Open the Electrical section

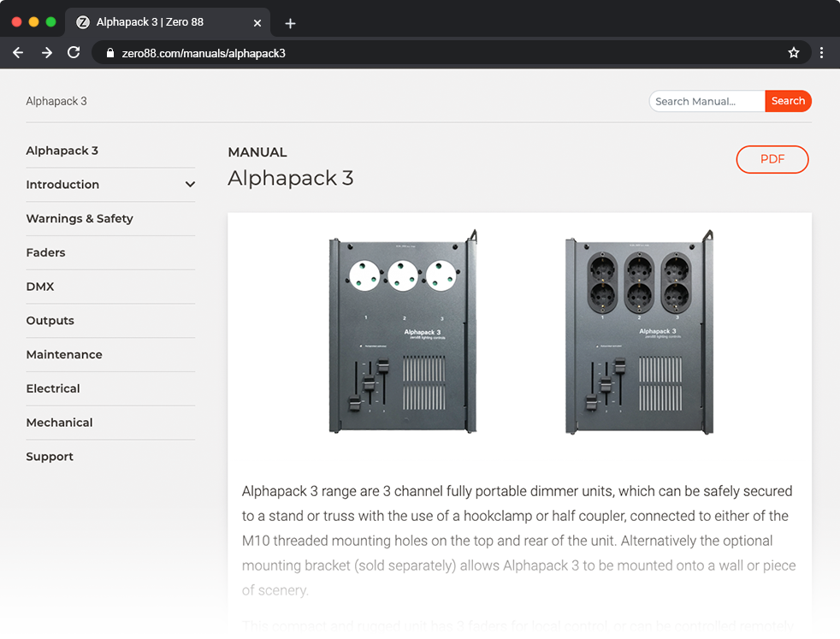pos(53,388)
